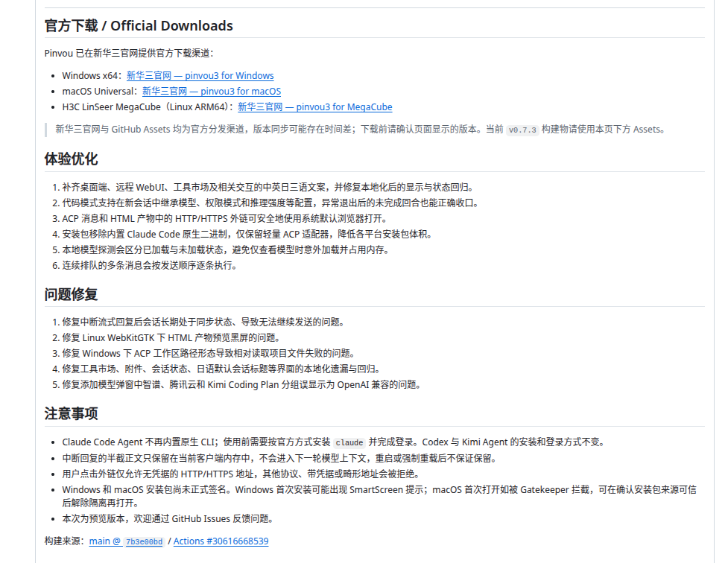Click fix item '修复 Windows 下 ACP 工作区路径'
The image size is (728, 563).
click(x=209, y=354)
